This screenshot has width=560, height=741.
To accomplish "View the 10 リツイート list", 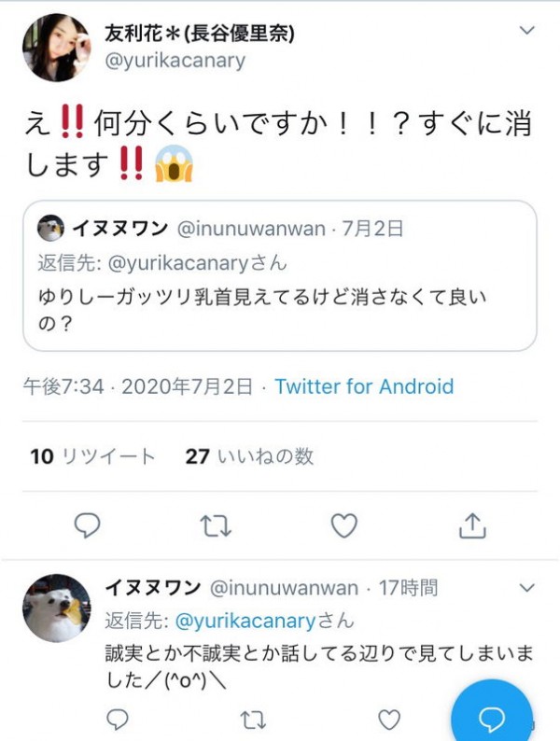I will click(92, 456).
